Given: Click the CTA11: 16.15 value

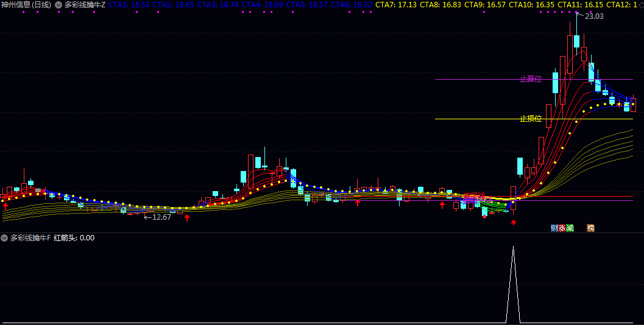Looking at the screenshot, I should point(581,5).
